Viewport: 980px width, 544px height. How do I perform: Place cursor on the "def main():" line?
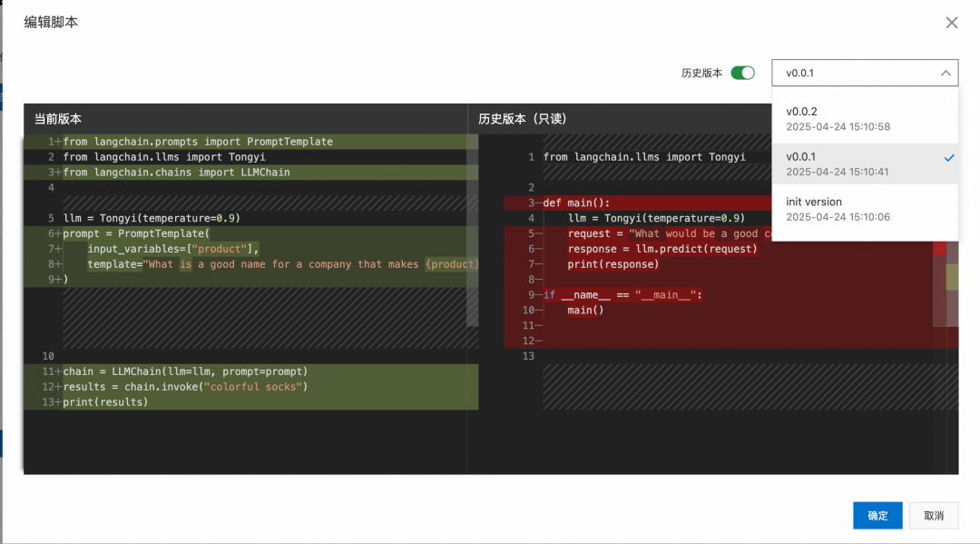tap(577, 203)
